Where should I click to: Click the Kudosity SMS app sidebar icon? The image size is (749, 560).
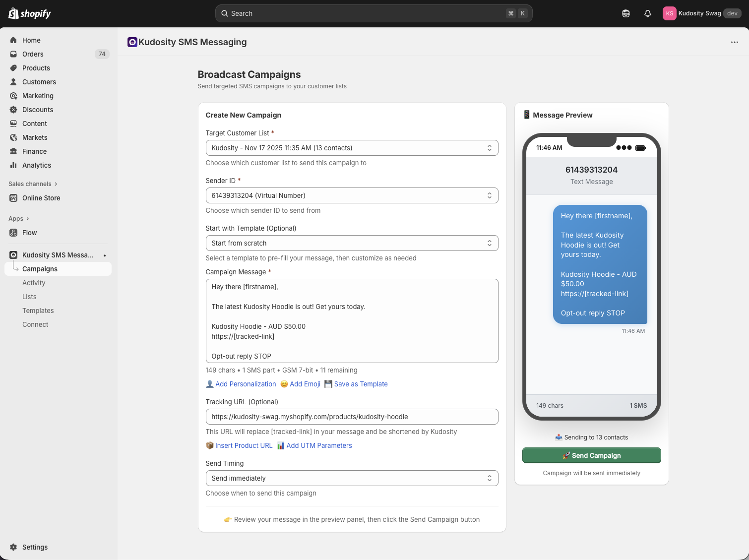point(13,255)
